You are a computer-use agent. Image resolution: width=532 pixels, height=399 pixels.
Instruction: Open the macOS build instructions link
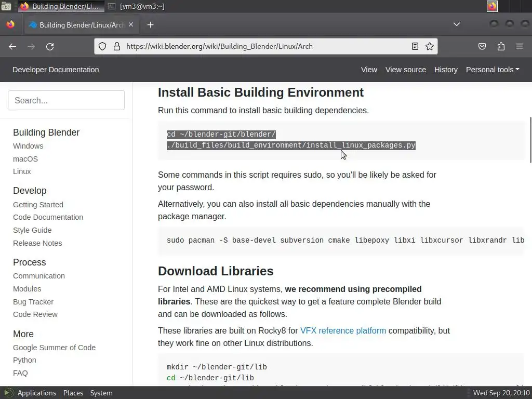pyautogui.click(x=25, y=159)
